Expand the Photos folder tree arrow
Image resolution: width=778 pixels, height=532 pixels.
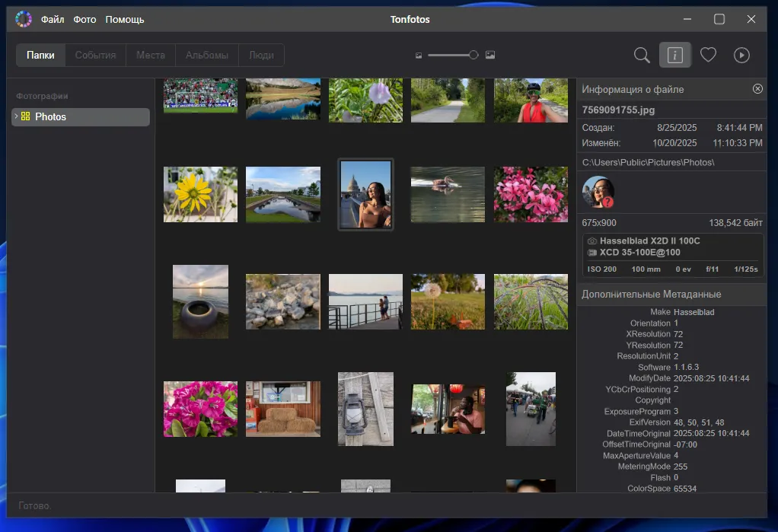coord(16,116)
